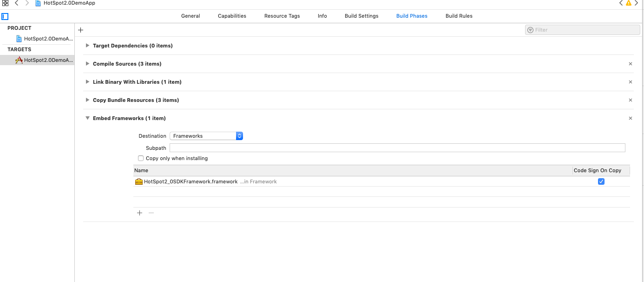Collapse the Embed Frameworks section
The width and height of the screenshot is (644, 282).
(x=87, y=118)
